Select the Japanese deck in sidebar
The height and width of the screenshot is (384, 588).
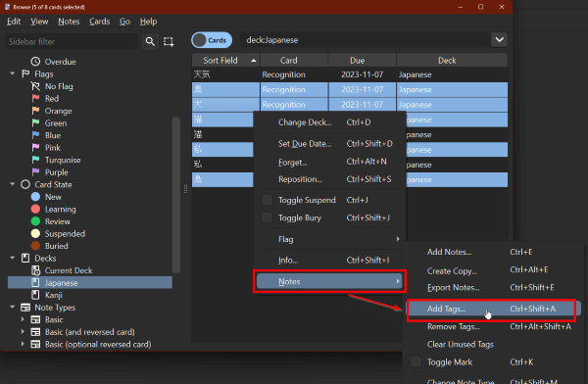90,283
